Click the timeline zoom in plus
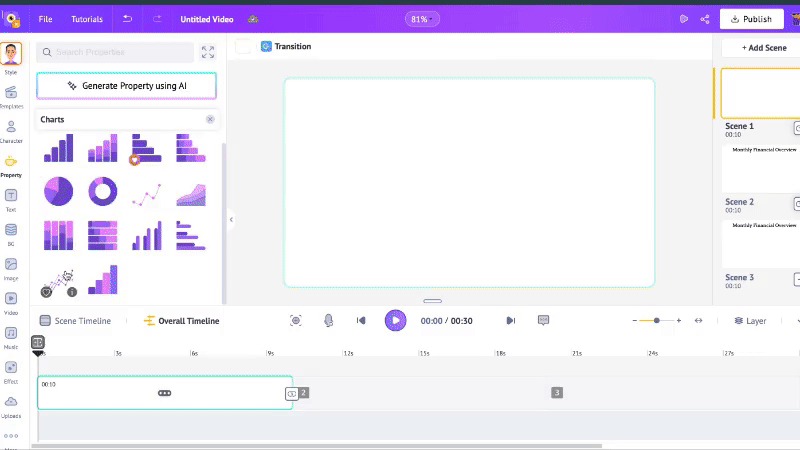Image resolution: width=800 pixels, height=450 pixels. (679, 320)
